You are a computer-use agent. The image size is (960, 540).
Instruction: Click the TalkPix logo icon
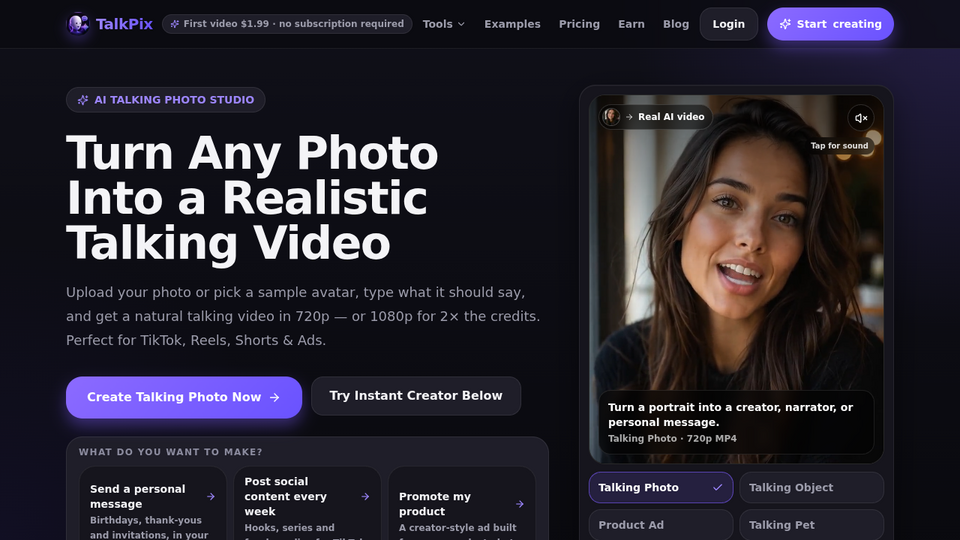[x=78, y=24]
